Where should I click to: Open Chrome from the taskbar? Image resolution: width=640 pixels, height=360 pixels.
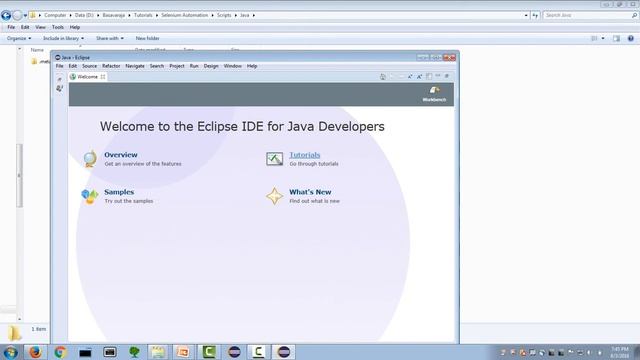pyautogui.click(x=60, y=352)
